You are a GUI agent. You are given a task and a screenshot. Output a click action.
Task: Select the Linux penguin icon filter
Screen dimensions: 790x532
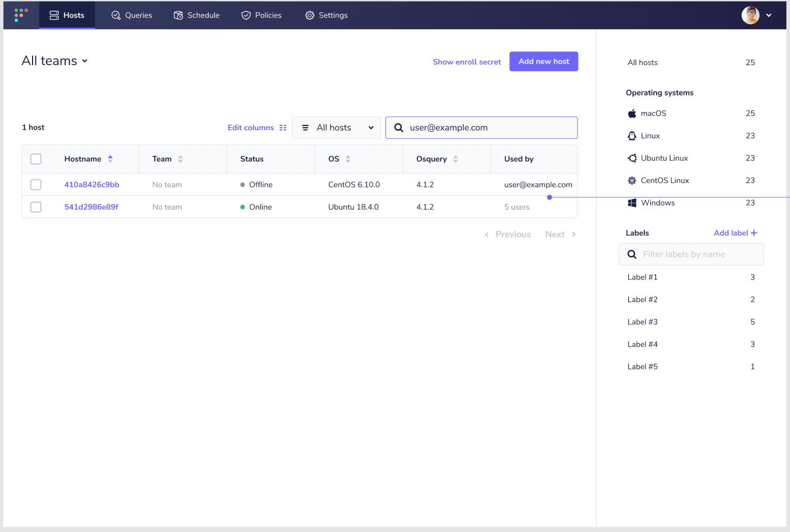(x=632, y=136)
